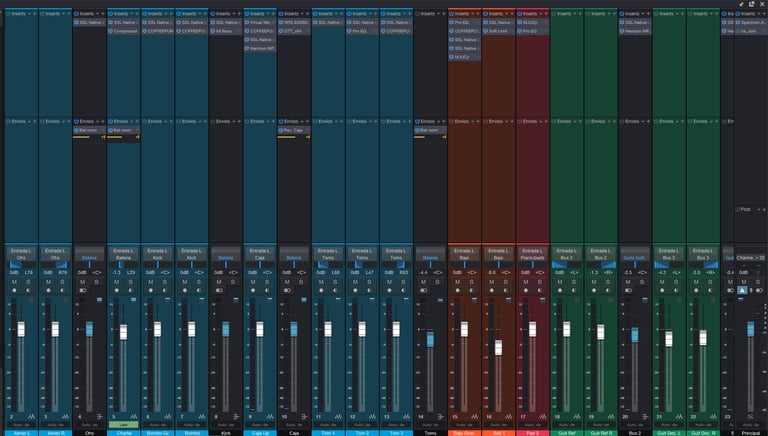Add a send with plus on Caja Up
Image resolution: width=768 pixels, height=436 pixels.
(273, 121)
